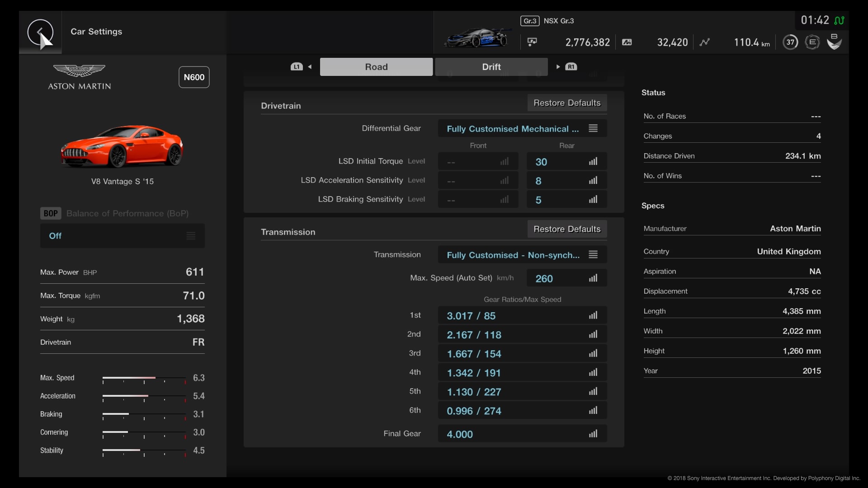The height and width of the screenshot is (488, 868).
Task: Click the bird emblem icon at top right
Action: (834, 42)
